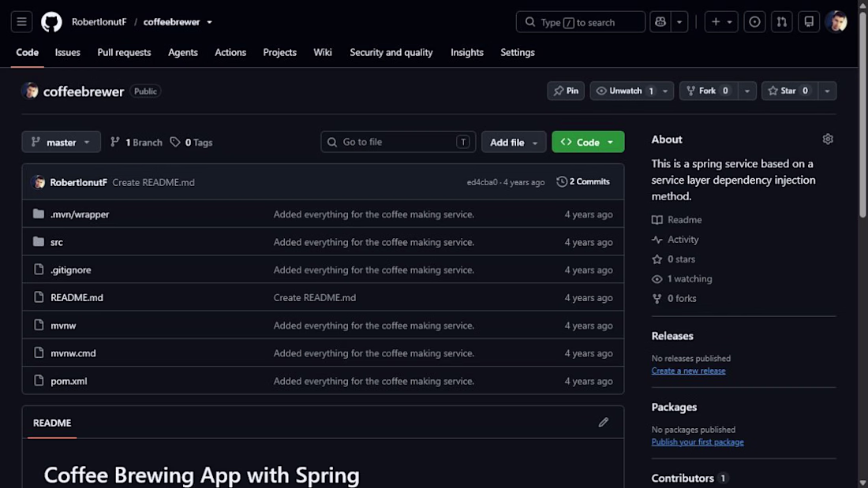Open the ed4cba0 commit hash
Viewport: 868px width, 488px height.
pyautogui.click(x=482, y=182)
